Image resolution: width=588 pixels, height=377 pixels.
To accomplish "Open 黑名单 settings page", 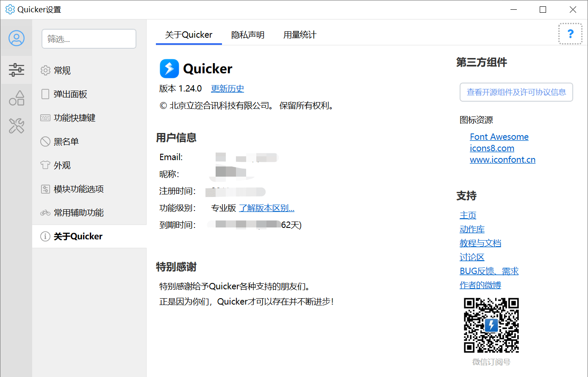I will click(89, 141).
